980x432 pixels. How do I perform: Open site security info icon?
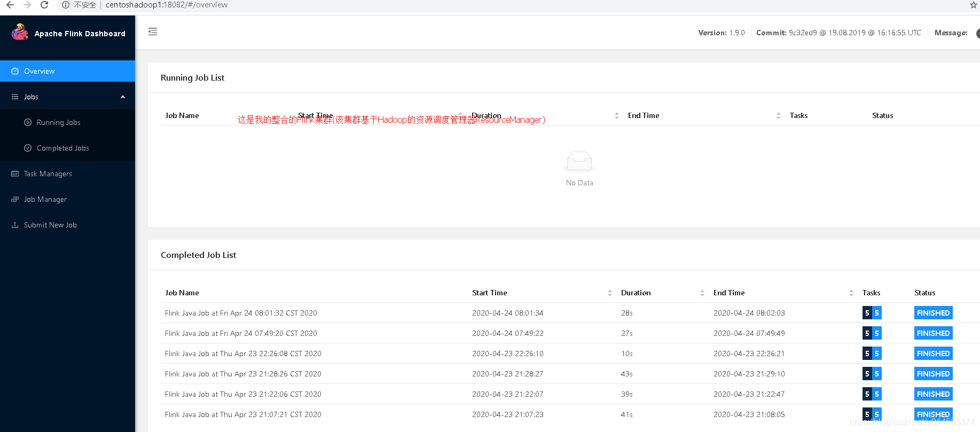pyautogui.click(x=65, y=5)
